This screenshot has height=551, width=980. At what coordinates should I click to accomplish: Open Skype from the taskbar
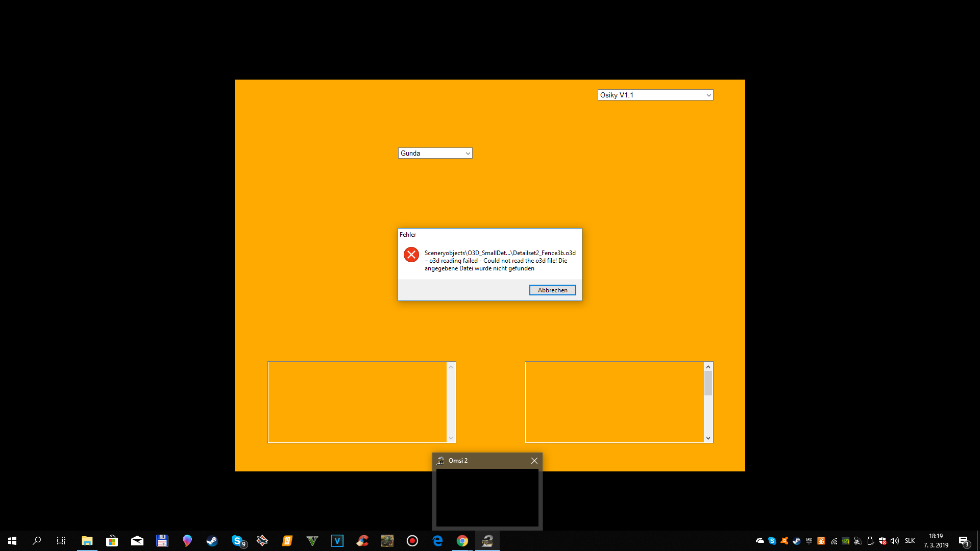pos(237,541)
